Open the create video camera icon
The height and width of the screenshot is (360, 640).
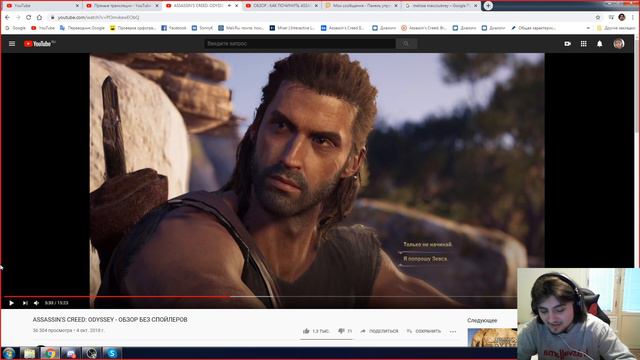click(x=567, y=44)
